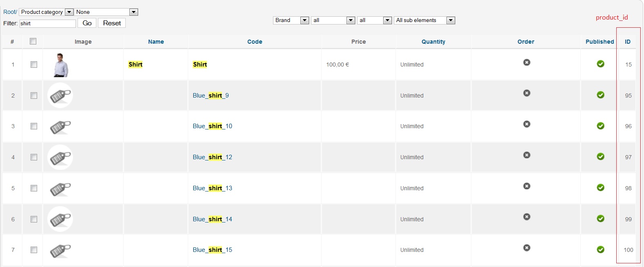This screenshot has width=644, height=267.
Task: Open the Blue_shirt_14 code link
Action: pyautogui.click(x=212, y=219)
